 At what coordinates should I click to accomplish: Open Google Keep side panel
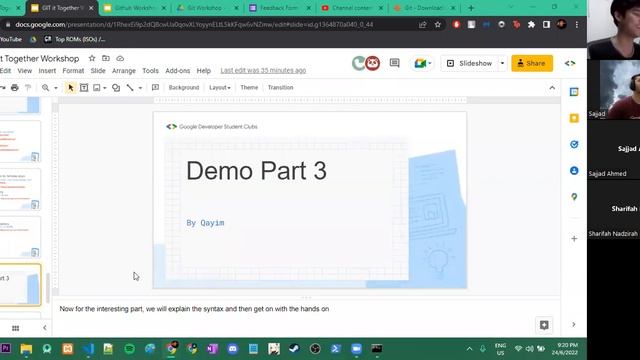[x=574, y=118]
